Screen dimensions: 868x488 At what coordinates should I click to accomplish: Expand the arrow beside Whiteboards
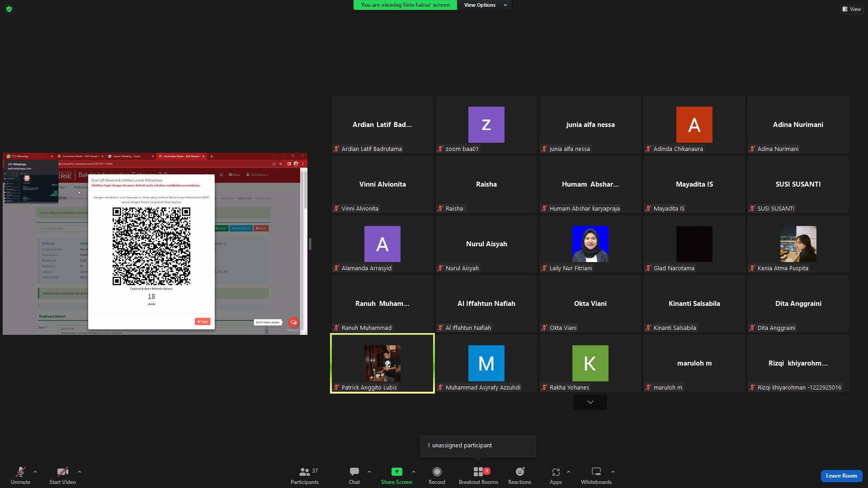pos(613,472)
